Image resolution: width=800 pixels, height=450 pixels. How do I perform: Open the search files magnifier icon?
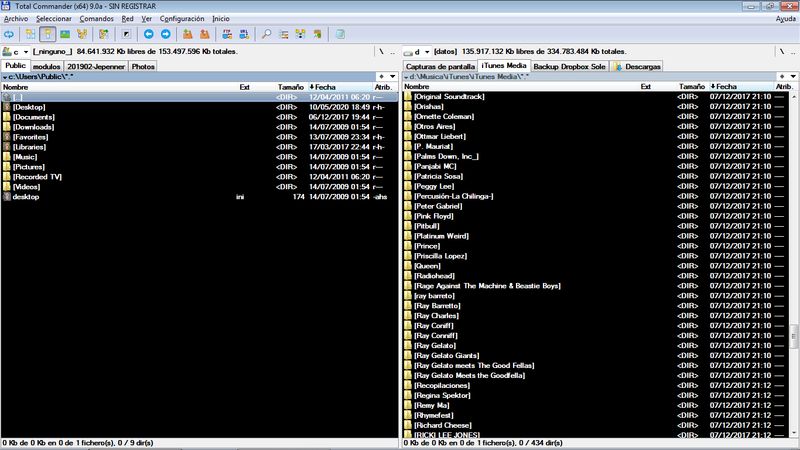(x=266, y=34)
